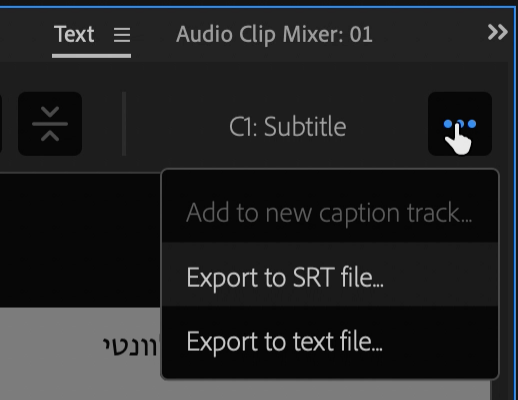The image size is (518, 400).
Task: Click empty tab bar space after Audio Clip Mixer
Action: point(430,34)
